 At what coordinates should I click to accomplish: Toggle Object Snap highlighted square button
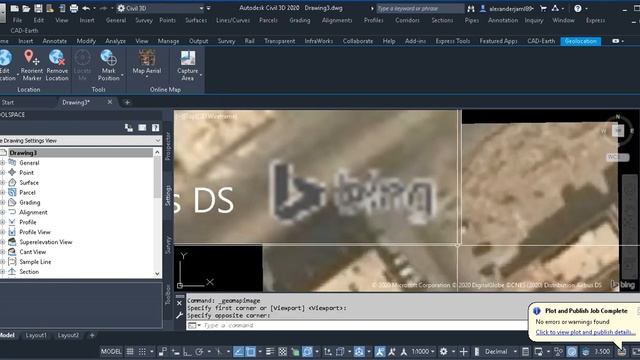(x=251, y=351)
